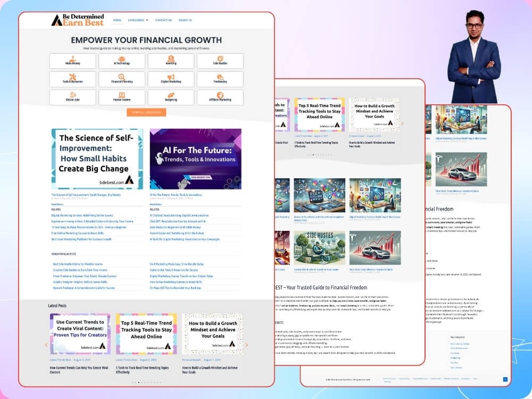Select the Digital Marketing megaphone icon

[x=171, y=77]
